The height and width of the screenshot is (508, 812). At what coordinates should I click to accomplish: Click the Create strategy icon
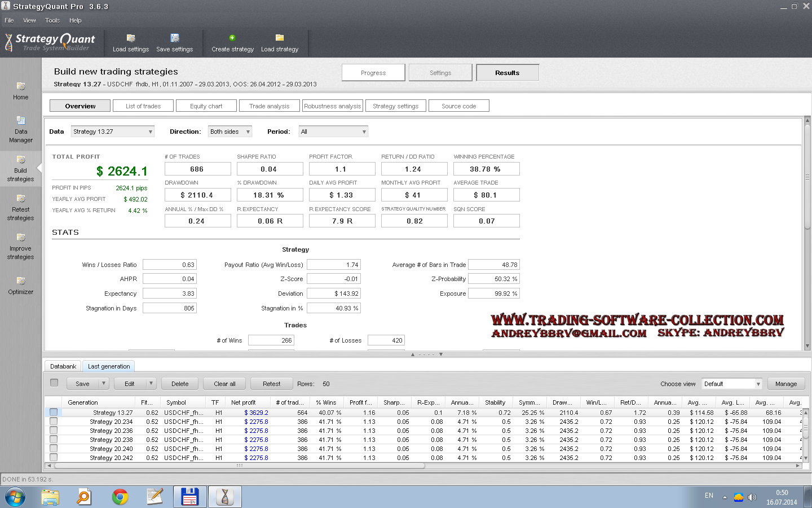click(x=232, y=38)
